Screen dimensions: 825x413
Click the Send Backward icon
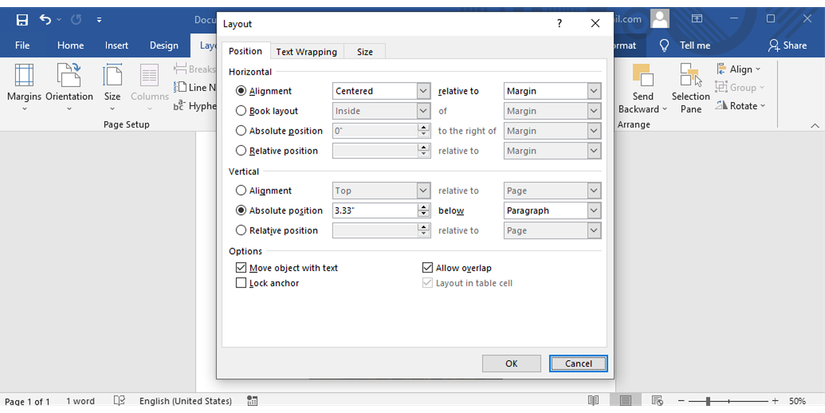[642, 75]
